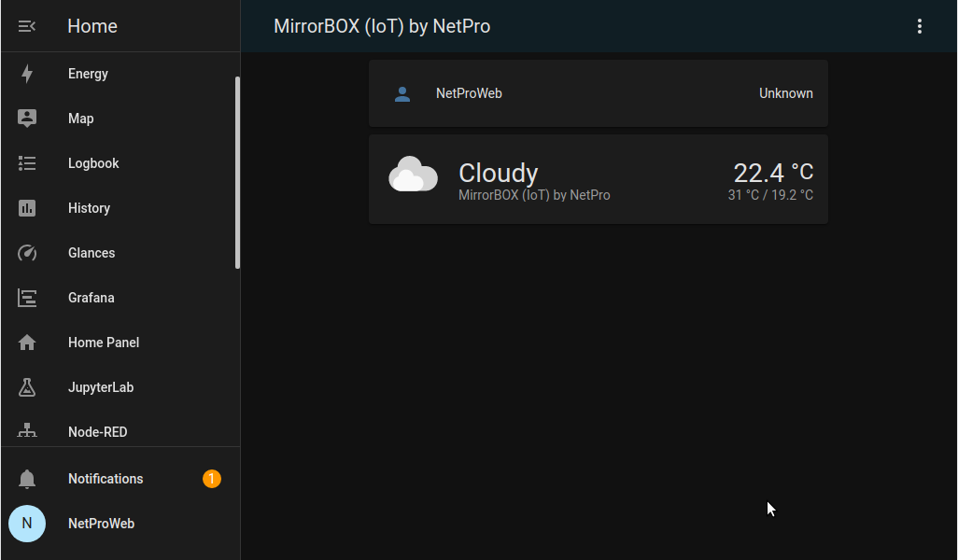The height and width of the screenshot is (560, 958).
Task: Click the NetProWeb person entity name in the card
Action: [469, 93]
